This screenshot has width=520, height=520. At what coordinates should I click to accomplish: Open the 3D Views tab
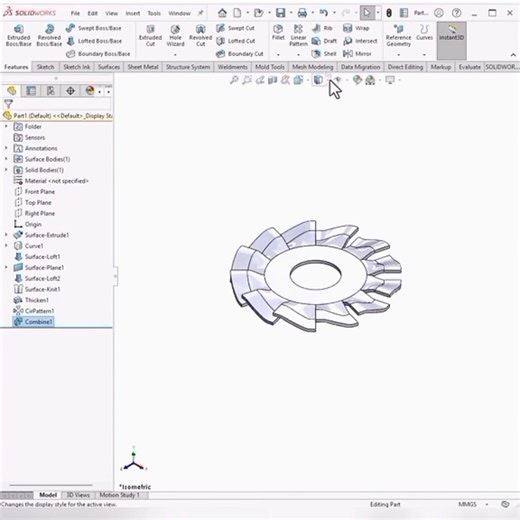click(x=78, y=495)
